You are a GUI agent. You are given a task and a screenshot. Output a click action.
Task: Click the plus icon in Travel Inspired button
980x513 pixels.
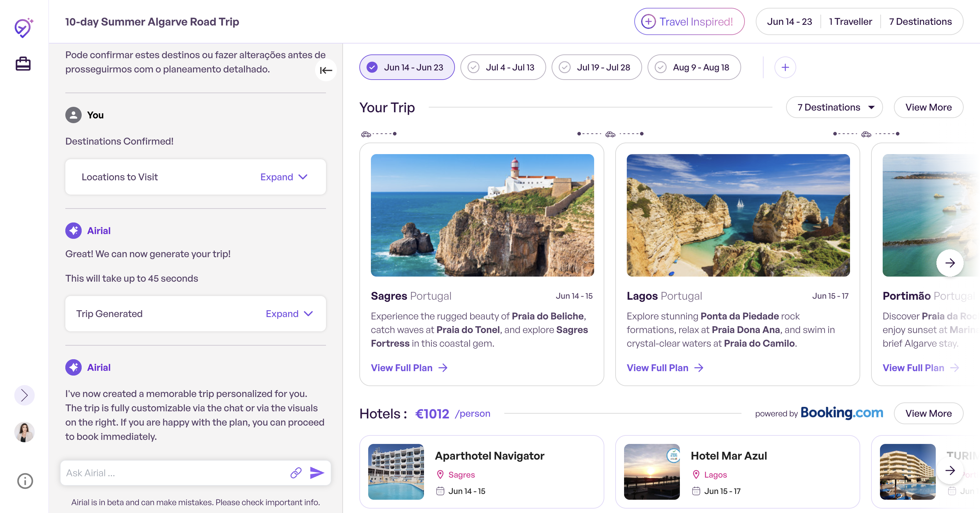pyautogui.click(x=648, y=21)
